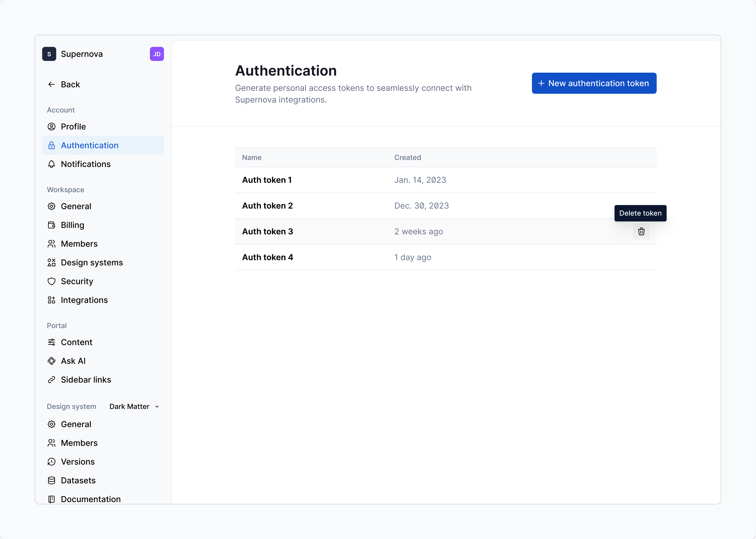Open the JD user avatar
Image resolution: width=756 pixels, height=539 pixels.
[156, 54]
